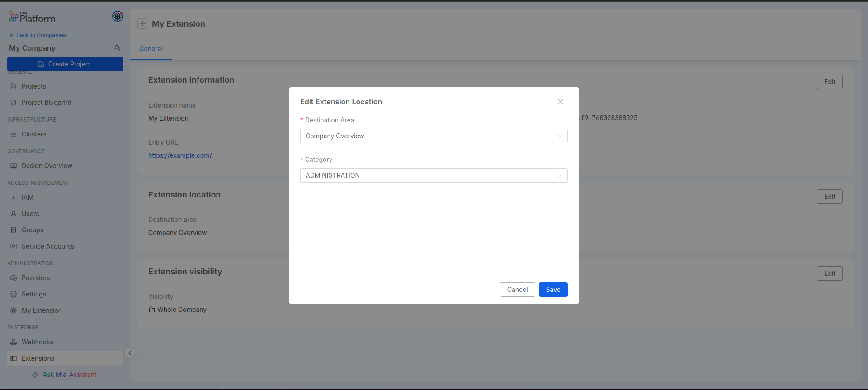Click the Project Blueprint icon
The image size is (868, 390).
coord(14,103)
